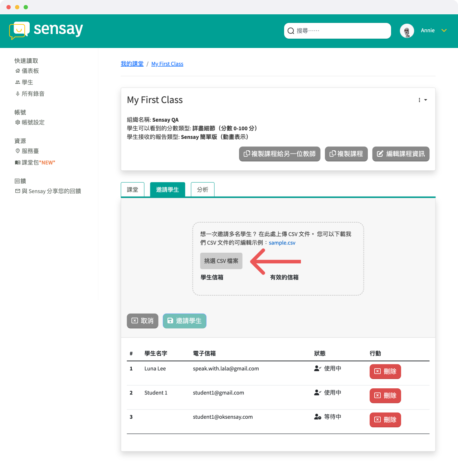Click Annie's profile avatar

coord(407,31)
